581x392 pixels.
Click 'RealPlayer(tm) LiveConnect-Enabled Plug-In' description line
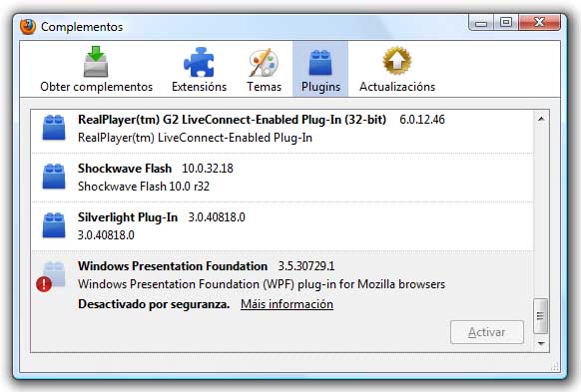point(196,138)
